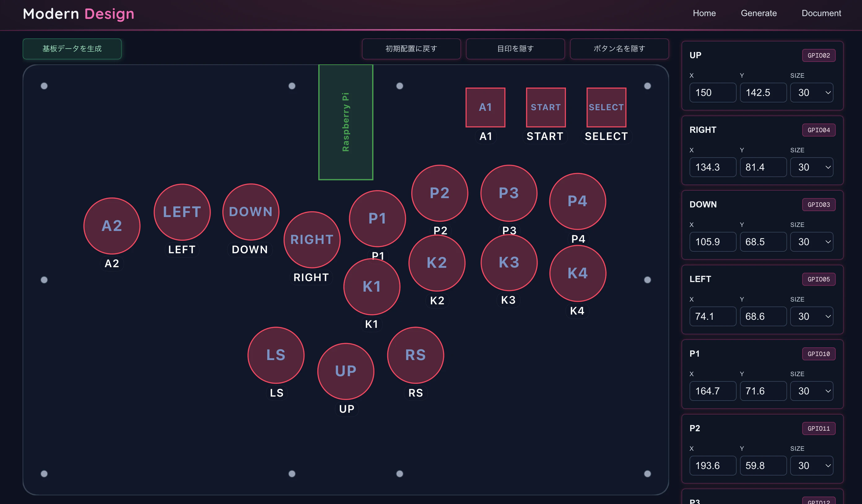This screenshot has width=862, height=504.
Task: Open SIZE dropdown for UP button
Action: 811,93
